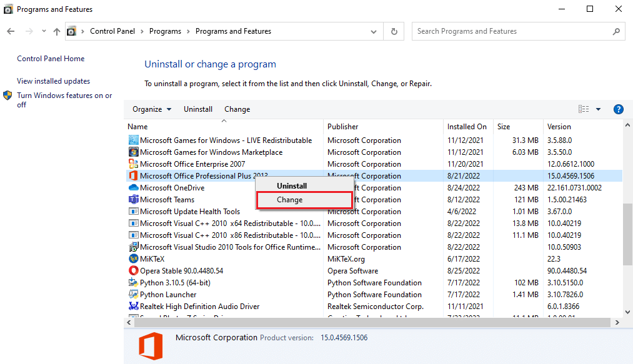This screenshot has width=633, height=364.
Task: Click the Programs breadcrumb
Action: pos(165,31)
